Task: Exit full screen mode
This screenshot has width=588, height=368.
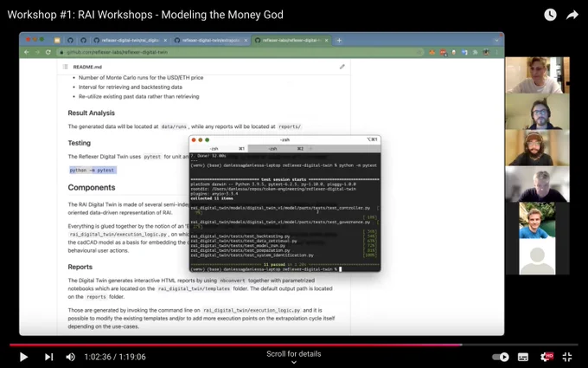Action: pos(567,357)
